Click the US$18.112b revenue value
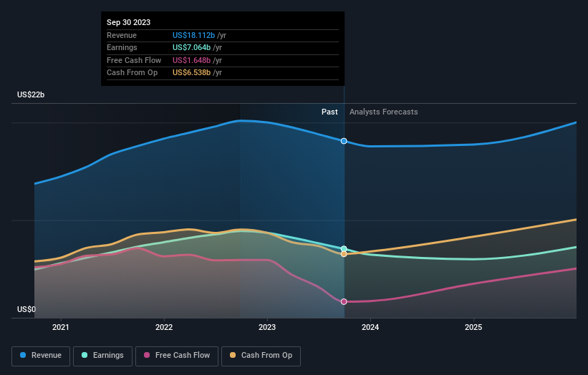588x375 pixels. (193, 35)
